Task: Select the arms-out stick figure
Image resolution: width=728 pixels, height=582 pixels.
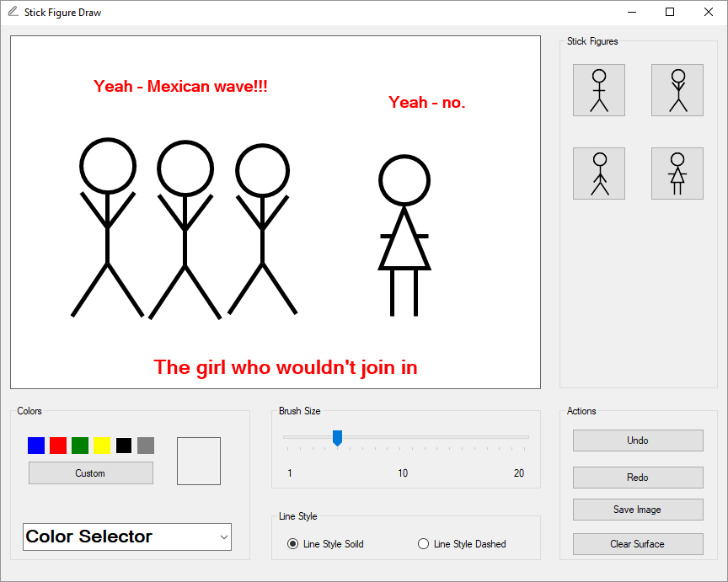Action: click(x=598, y=90)
